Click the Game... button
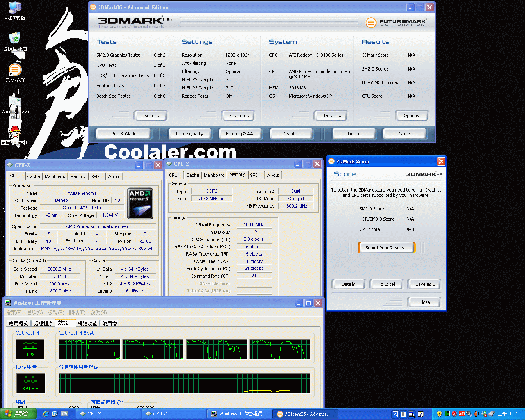Screen dimensions: 525x420 [406, 134]
